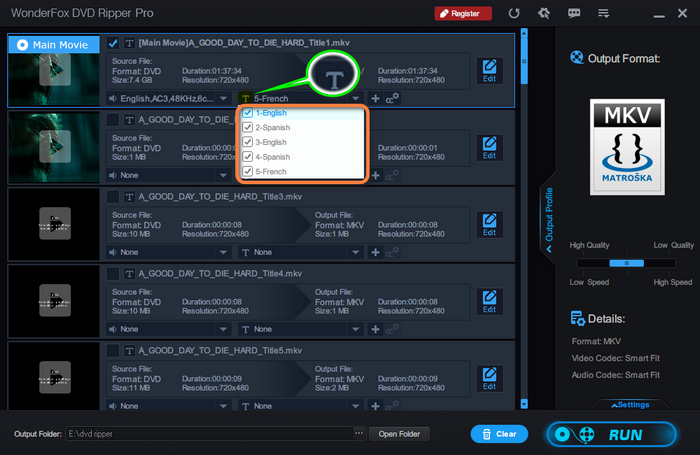Toggle 3-English subtitle checkbox
The width and height of the screenshot is (700, 455).
(x=248, y=142)
